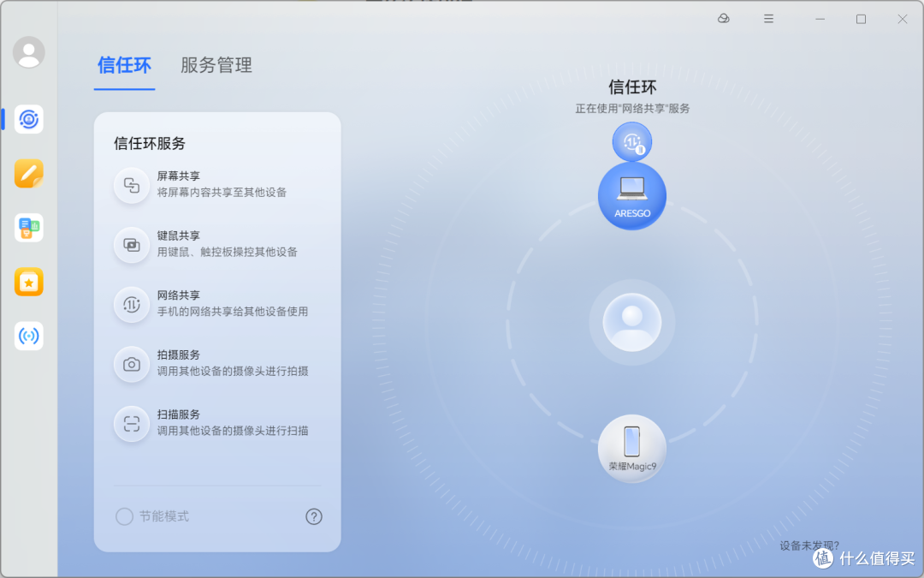Click the 扫描服务 scan icon
The height and width of the screenshot is (578, 924).
click(x=132, y=424)
